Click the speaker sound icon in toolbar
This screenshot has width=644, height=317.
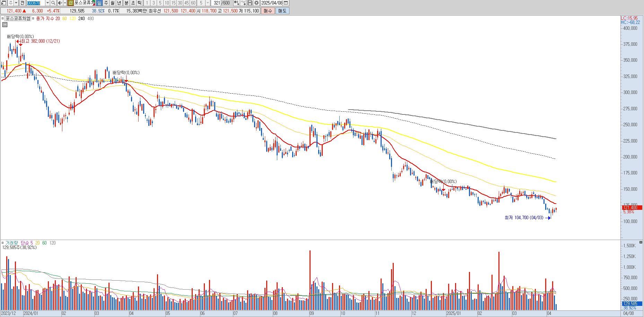pos(60,3)
